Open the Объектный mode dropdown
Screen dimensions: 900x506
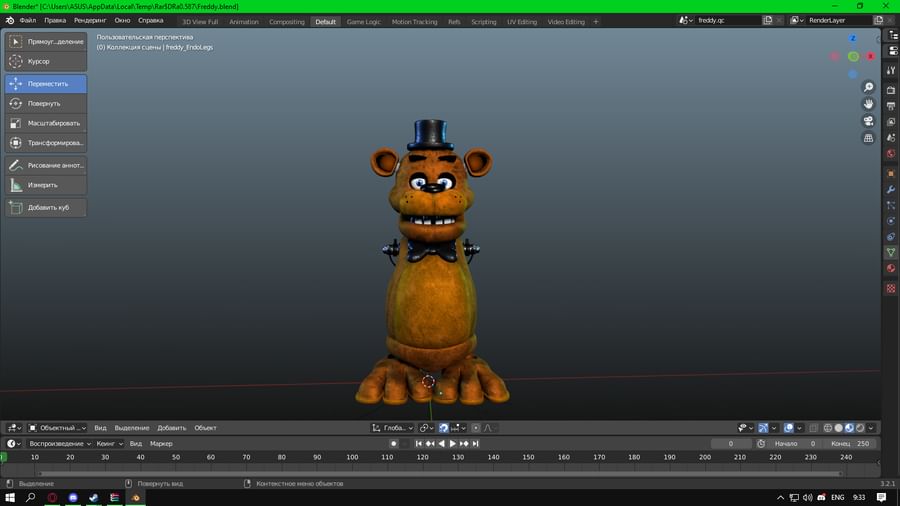coord(57,428)
